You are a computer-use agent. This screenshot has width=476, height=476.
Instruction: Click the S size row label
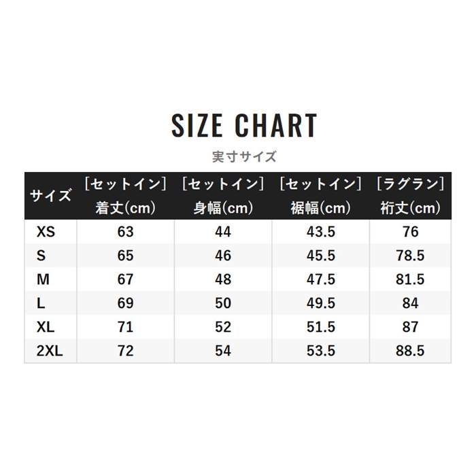coord(41,256)
